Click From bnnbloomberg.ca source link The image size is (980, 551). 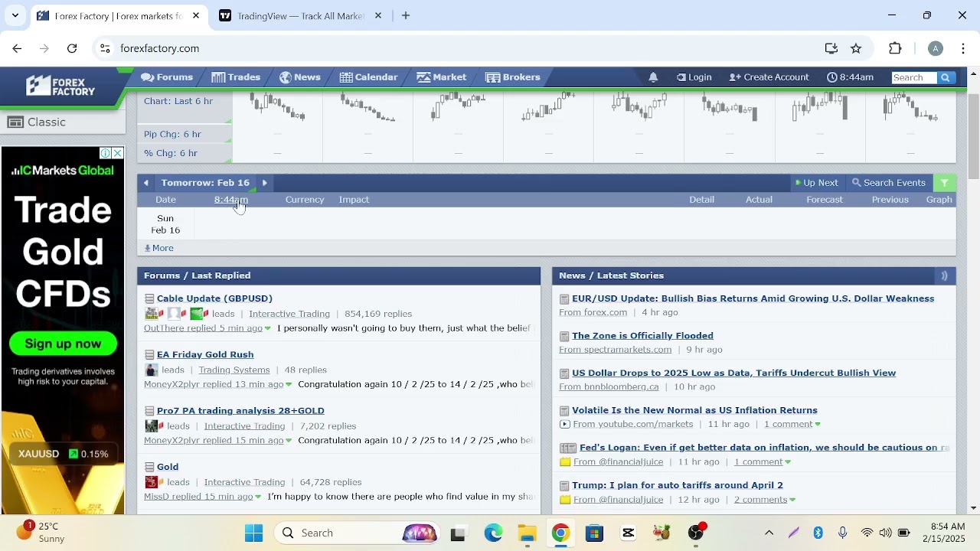tap(609, 387)
